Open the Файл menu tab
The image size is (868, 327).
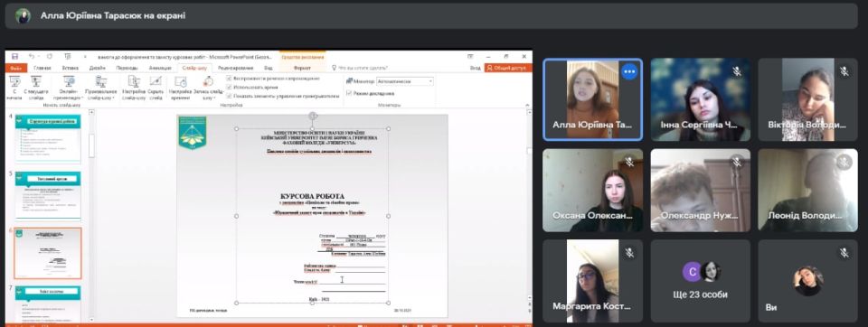[x=15, y=68]
